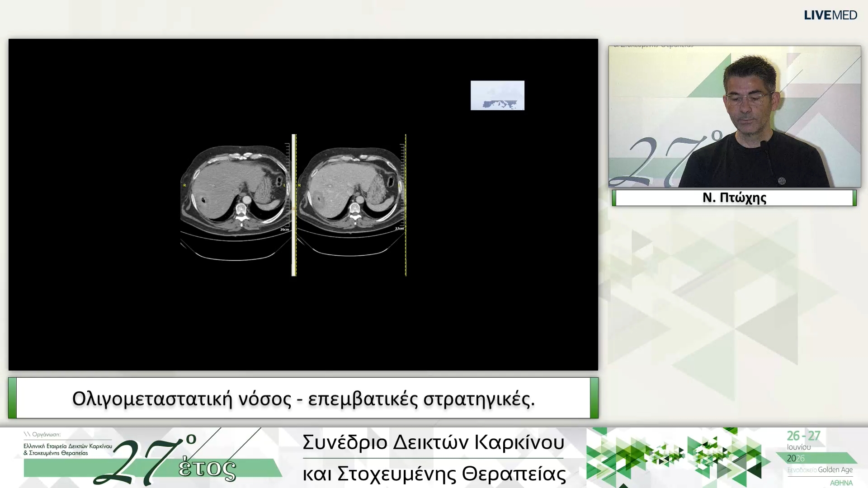Click the right CT scan image
Image resolution: width=868 pixels, height=488 pixels.
tap(351, 202)
